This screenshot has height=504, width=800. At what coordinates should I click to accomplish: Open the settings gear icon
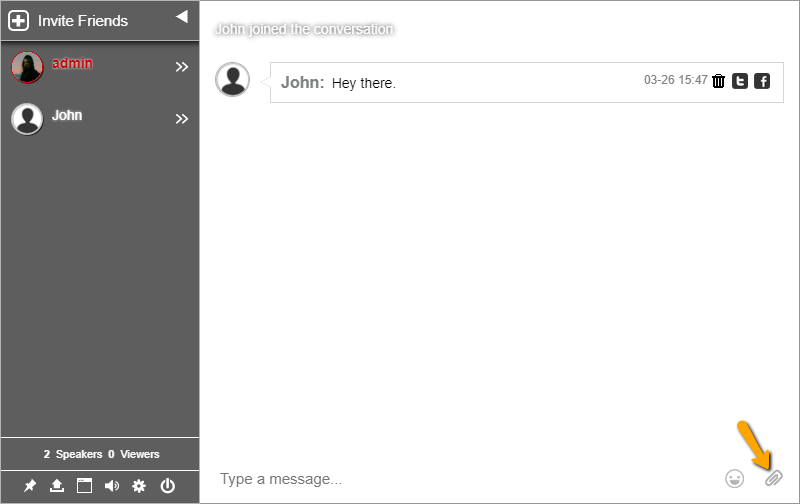139,486
